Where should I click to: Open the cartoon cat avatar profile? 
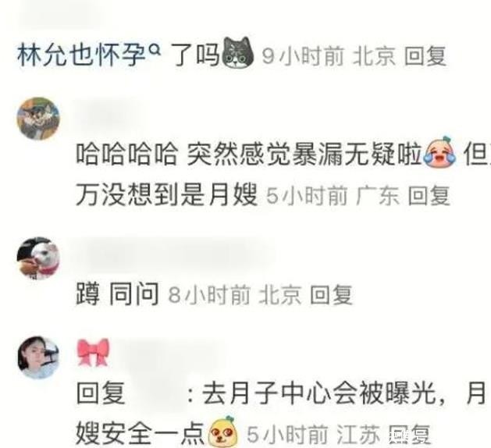[x=38, y=119]
